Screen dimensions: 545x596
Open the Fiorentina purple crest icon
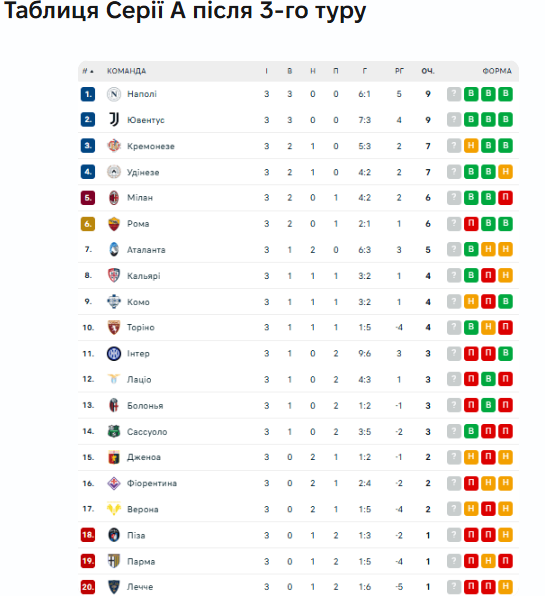(x=114, y=483)
